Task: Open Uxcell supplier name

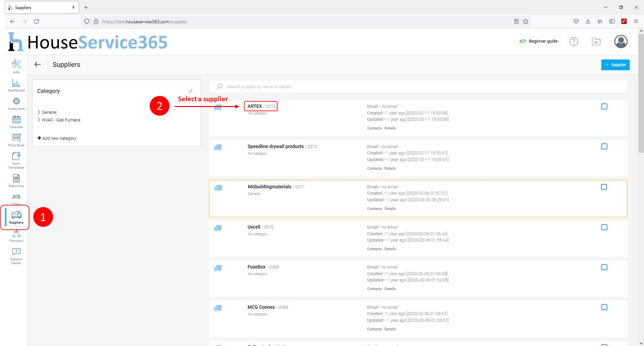Action: coord(254,227)
